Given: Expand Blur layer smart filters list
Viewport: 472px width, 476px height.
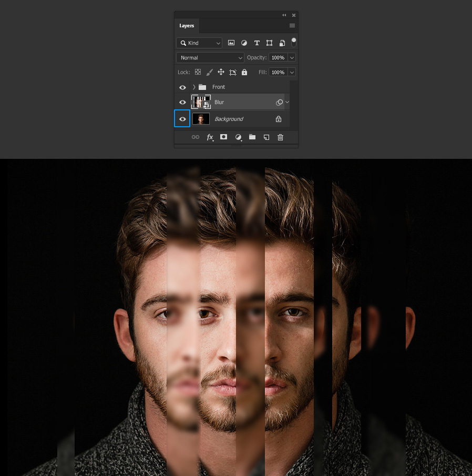Looking at the screenshot, I should click(288, 102).
